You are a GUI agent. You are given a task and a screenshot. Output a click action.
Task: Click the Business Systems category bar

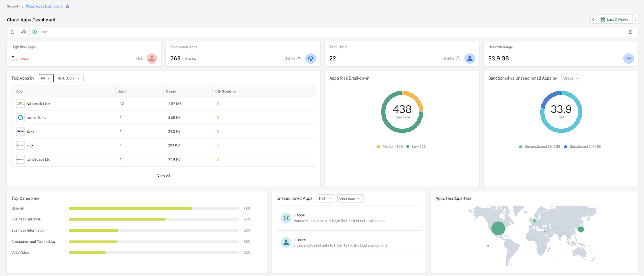click(x=154, y=219)
